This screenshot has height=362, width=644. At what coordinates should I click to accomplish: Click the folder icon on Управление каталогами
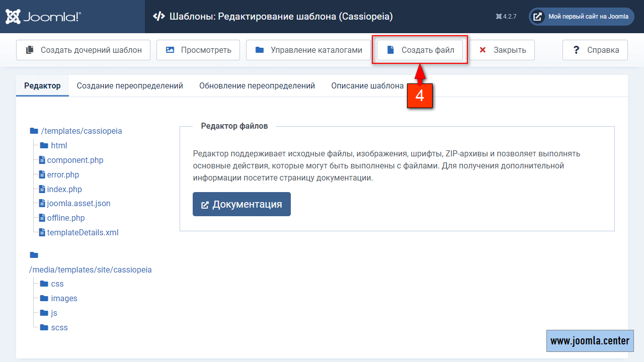(260, 50)
